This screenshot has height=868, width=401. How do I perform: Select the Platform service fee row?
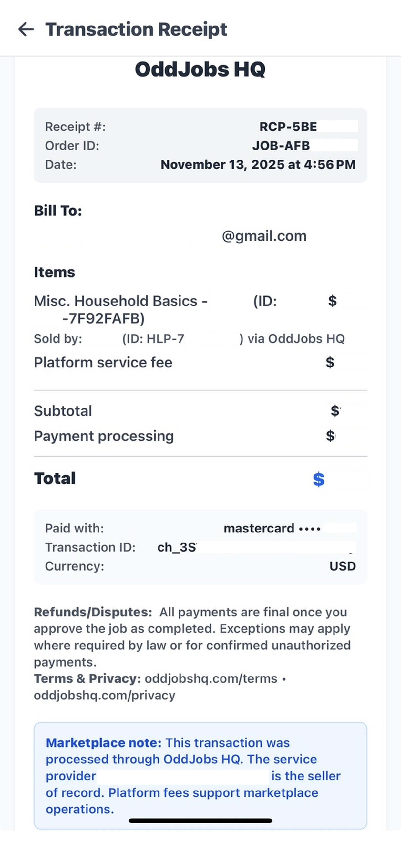pyautogui.click(x=200, y=363)
